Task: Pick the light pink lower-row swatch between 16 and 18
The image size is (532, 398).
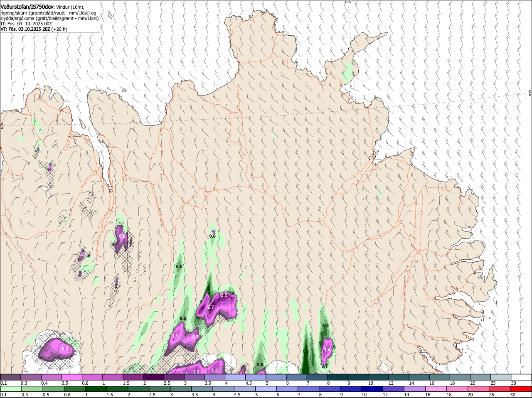Action: (436, 389)
